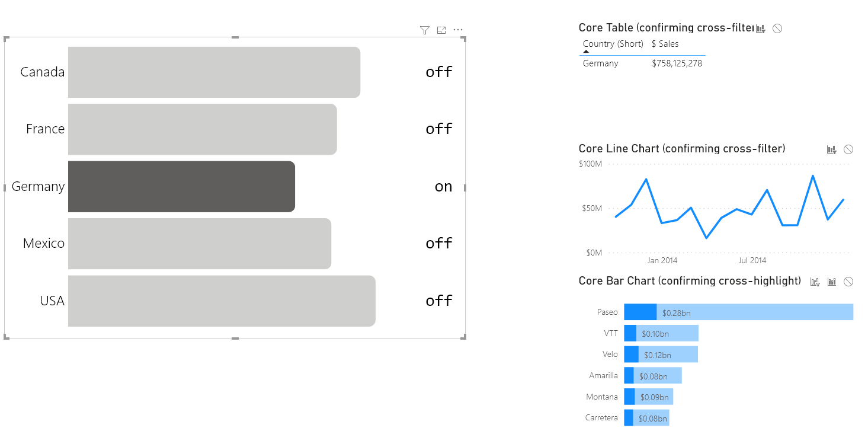The width and height of the screenshot is (868, 431).
Task: Click the None interaction icon on Core Table
Action: tap(777, 28)
